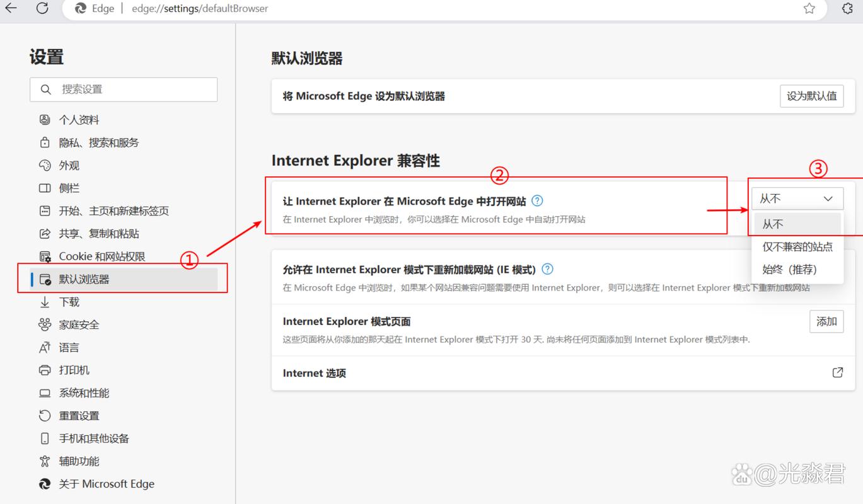Bookmark this page with the star icon
The width and height of the screenshot is (863, 504).
[809, 8]
